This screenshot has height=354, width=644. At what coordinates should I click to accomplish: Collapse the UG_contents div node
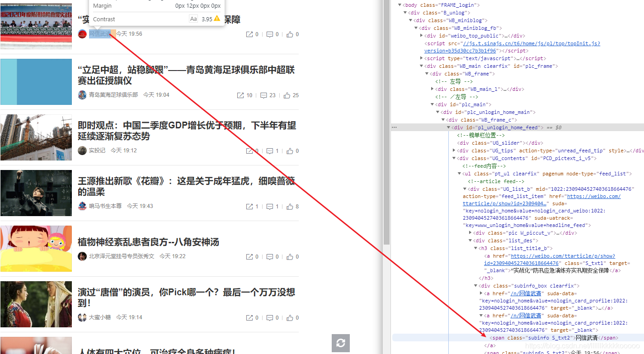pos(454,158)
